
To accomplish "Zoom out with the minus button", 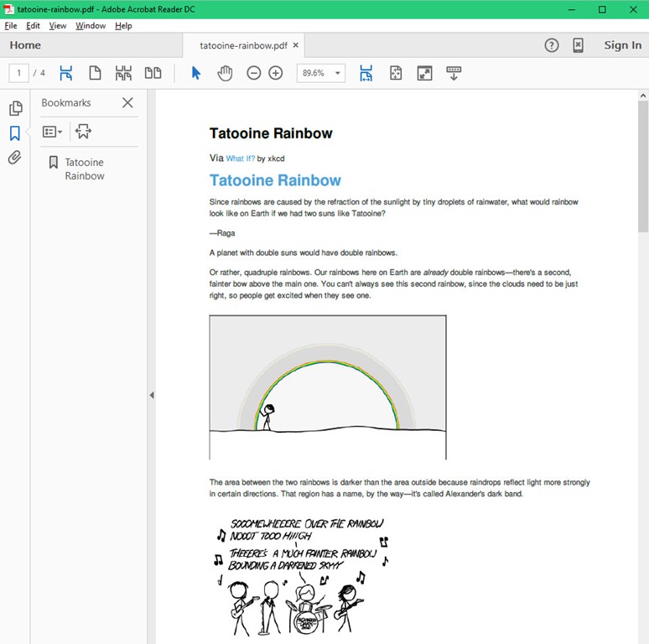I will (254, 73).
